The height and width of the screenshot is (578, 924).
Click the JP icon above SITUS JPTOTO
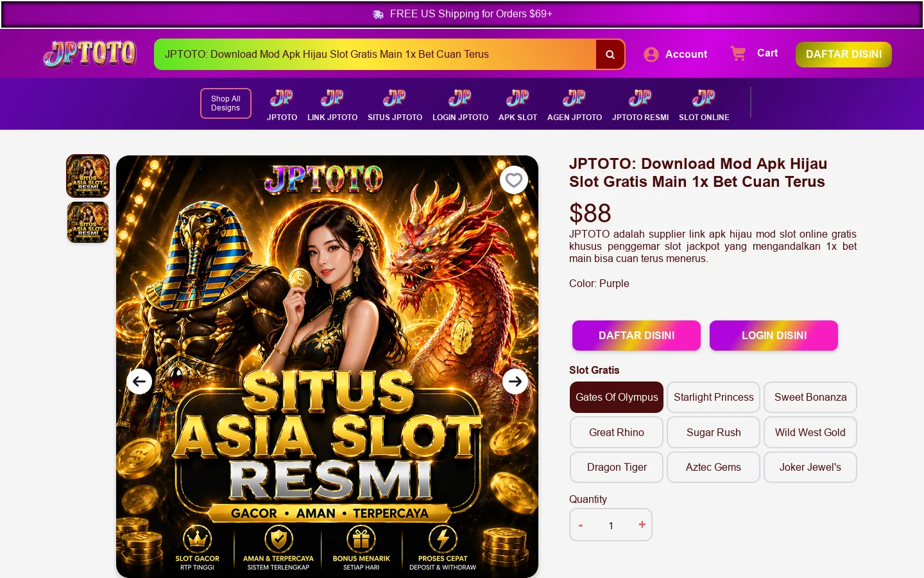[x=395, y=98]
